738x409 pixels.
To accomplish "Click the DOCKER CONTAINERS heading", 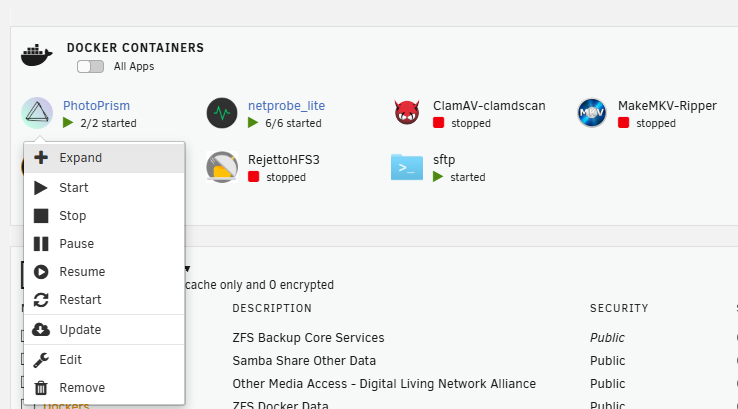I will pyautogui.click(x=136, y=48).
